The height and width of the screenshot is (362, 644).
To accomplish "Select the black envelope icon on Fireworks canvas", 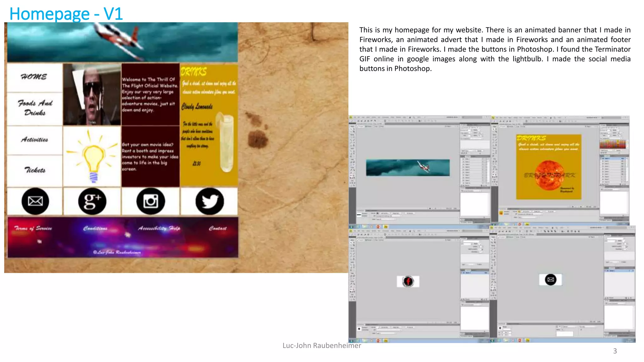I will (551, 279).
